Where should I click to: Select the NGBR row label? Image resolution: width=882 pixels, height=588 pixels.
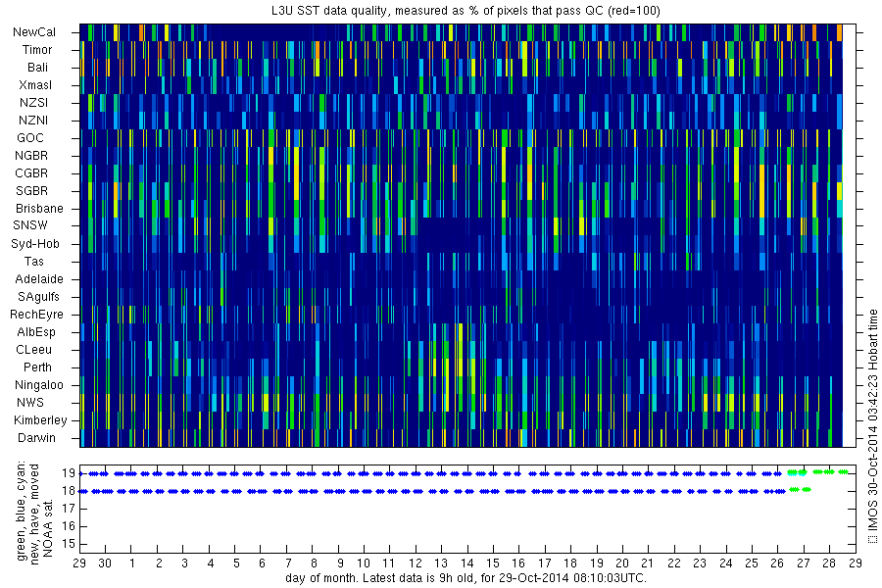(31, 156)
